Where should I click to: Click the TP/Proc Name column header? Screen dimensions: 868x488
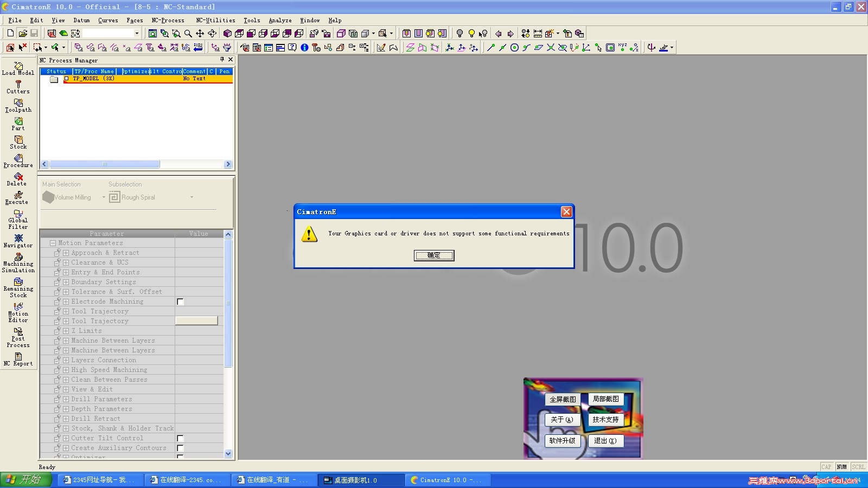click(x=94, y=71)
